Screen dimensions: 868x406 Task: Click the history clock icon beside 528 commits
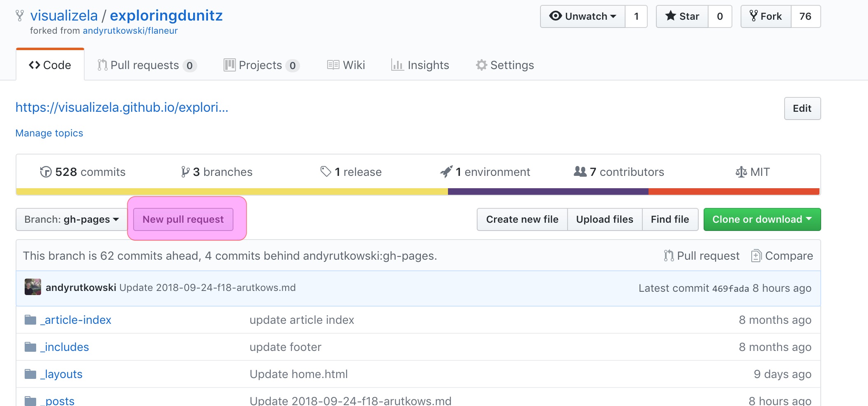(x=46, y=172)
